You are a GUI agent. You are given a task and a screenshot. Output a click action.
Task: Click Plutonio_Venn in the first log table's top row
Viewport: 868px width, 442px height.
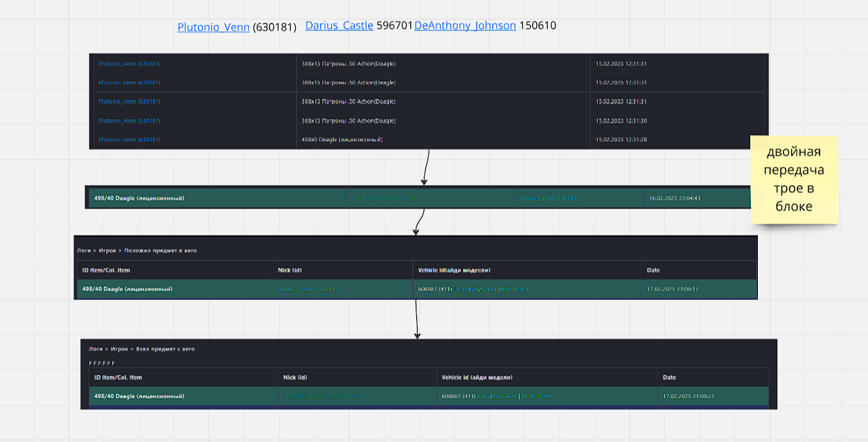[x=130, y=64]
